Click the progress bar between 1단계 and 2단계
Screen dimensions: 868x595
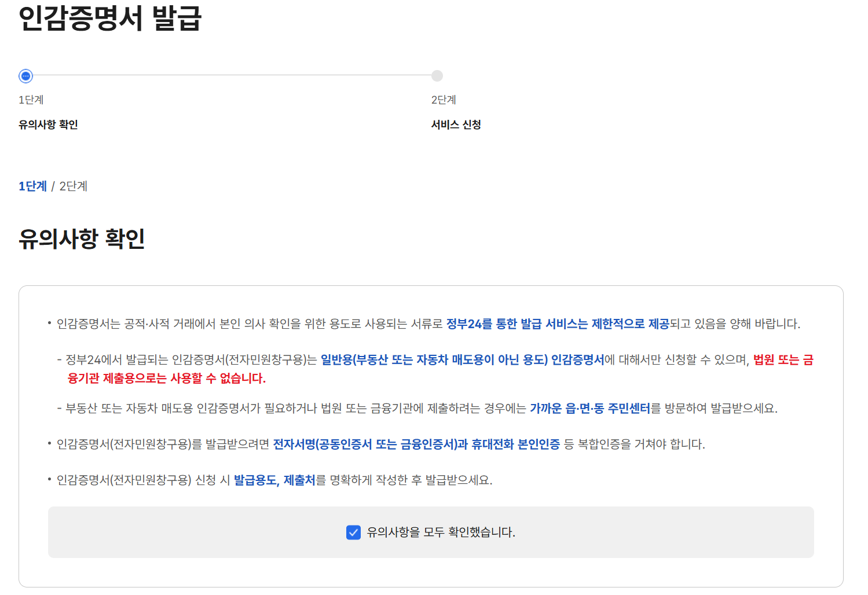(x=232, y=76)
